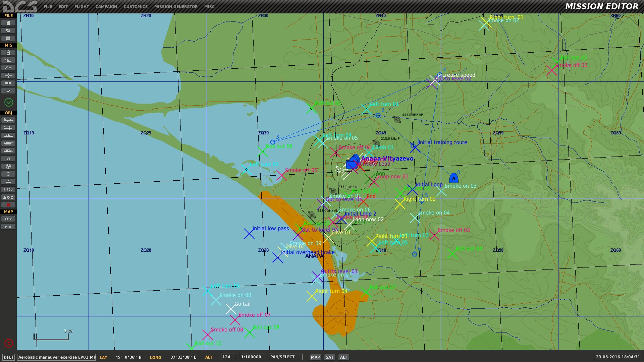This screenshot has height=362, width=644.
Task: Click the New mission file icon
Action: click(8, 23)
